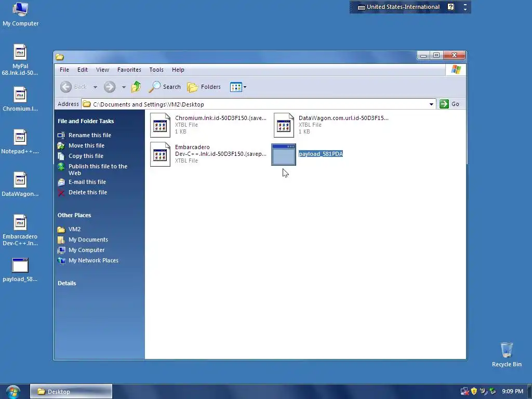Expand the Details section
Viewport: 532px width, 399px height.
[66, 283]
